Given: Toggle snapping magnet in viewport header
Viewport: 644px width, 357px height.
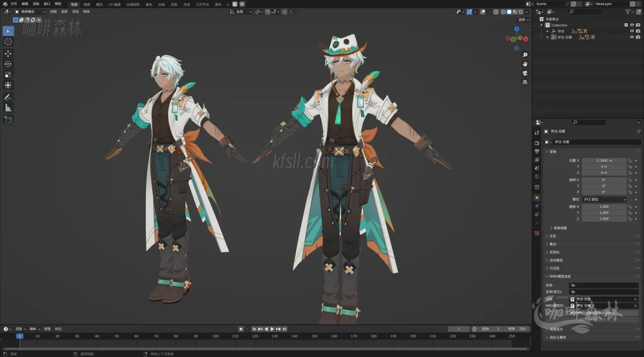Looking at the screenshot, I should [268, 12].
